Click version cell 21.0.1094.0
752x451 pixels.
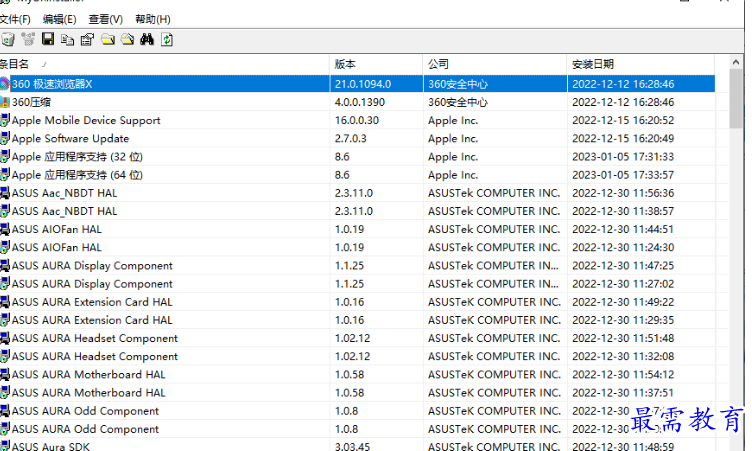[x=363, y=84]
